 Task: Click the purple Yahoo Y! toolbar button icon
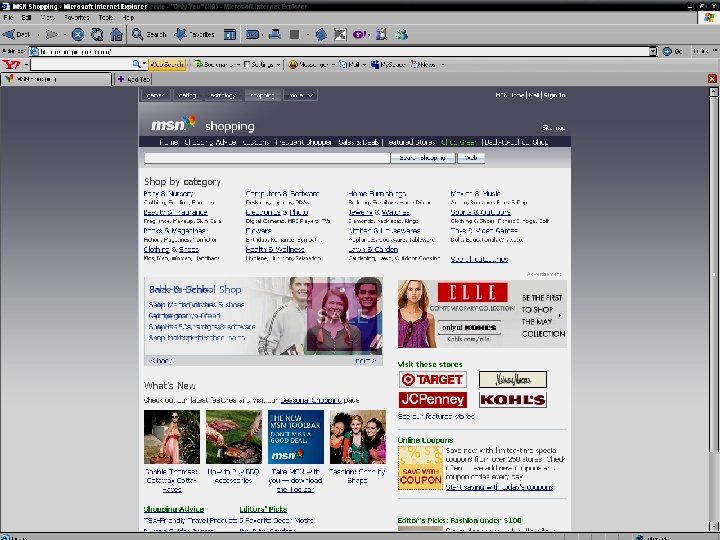(x=359, y=34)
